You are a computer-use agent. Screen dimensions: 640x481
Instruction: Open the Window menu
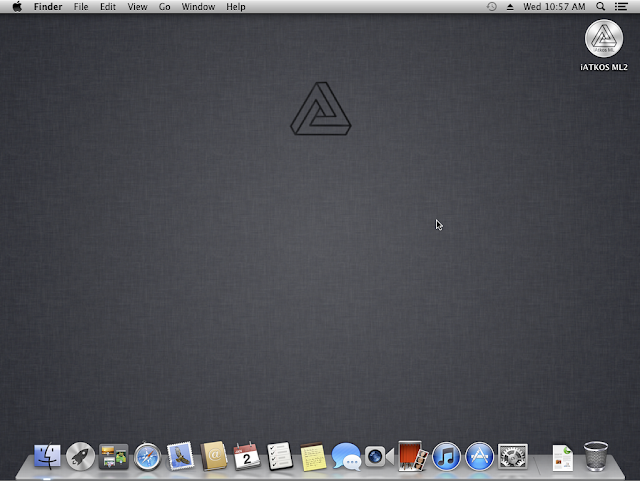(198, 7)
